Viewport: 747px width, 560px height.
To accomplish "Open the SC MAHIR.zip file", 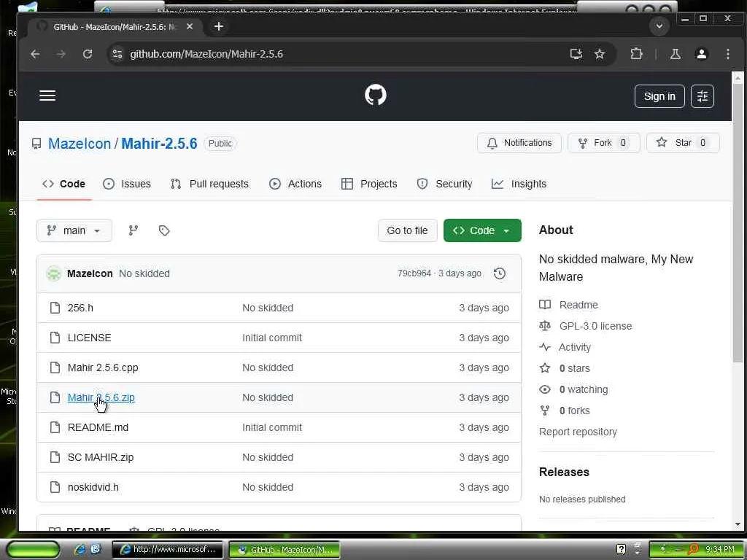I will [101, 457].
